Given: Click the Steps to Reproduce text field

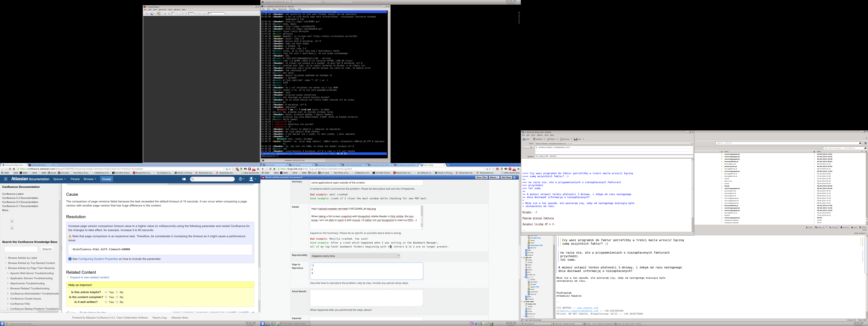Looking at the screenshot, I should pos(366,271).
